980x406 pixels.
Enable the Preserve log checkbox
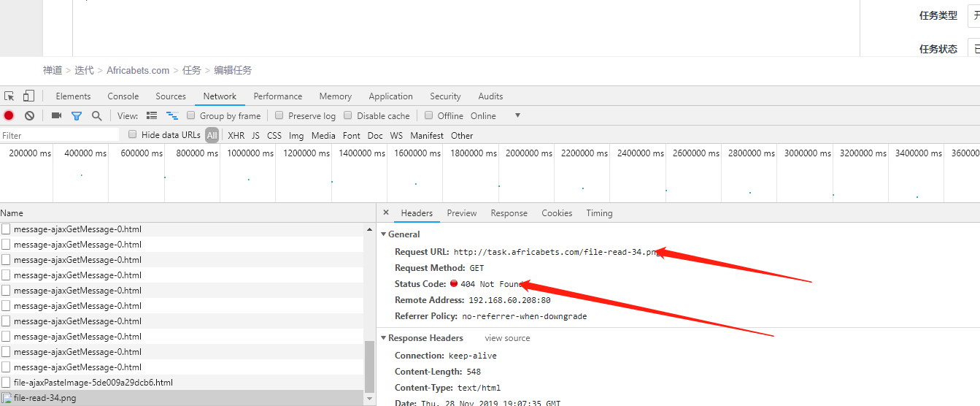(279, 115)
